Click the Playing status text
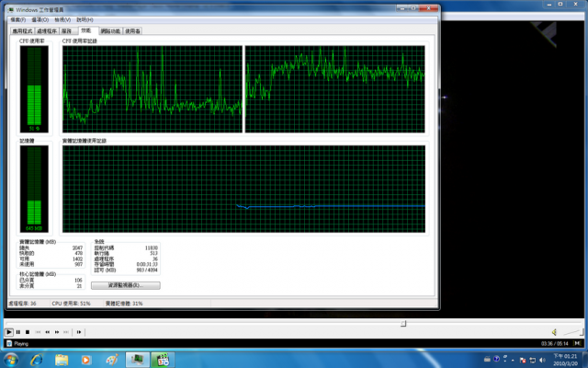 [x=21, y=343]
